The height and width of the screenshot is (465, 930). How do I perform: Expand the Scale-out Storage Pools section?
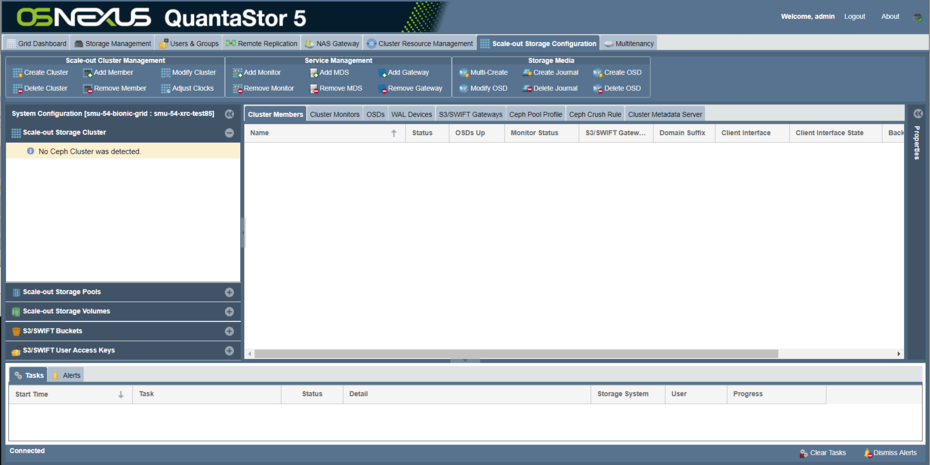(x=230, y=292)
